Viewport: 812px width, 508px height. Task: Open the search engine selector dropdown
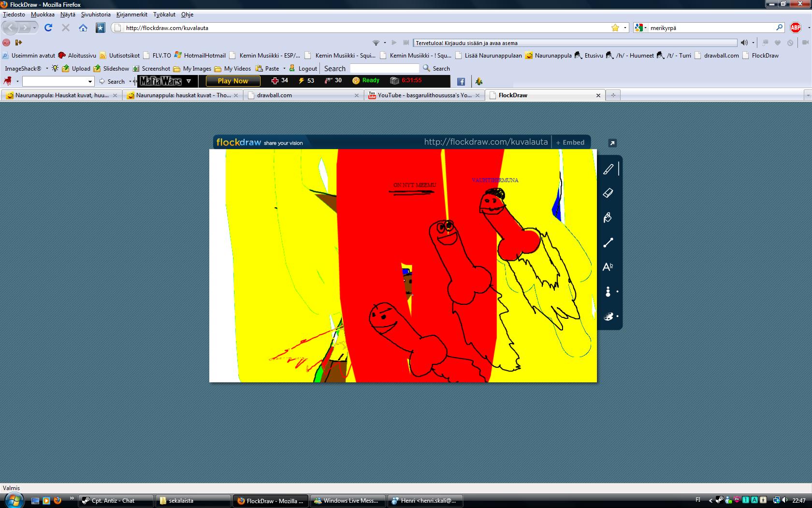[641, 28]
